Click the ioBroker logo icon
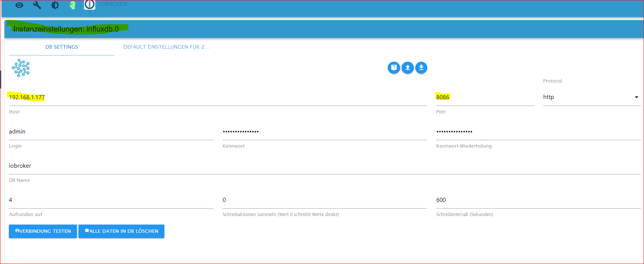 [90, 4]
